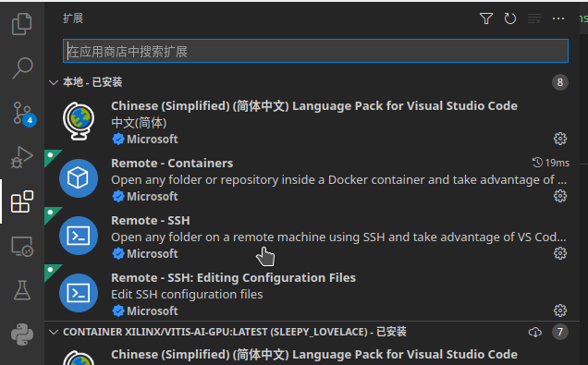Open manage gear for Chinese Language Pack

coord(560,139)
